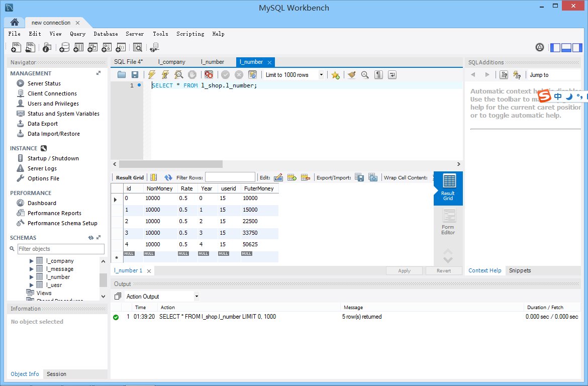
Task: Rollback transaction X icon
Action: coord(239,75)
